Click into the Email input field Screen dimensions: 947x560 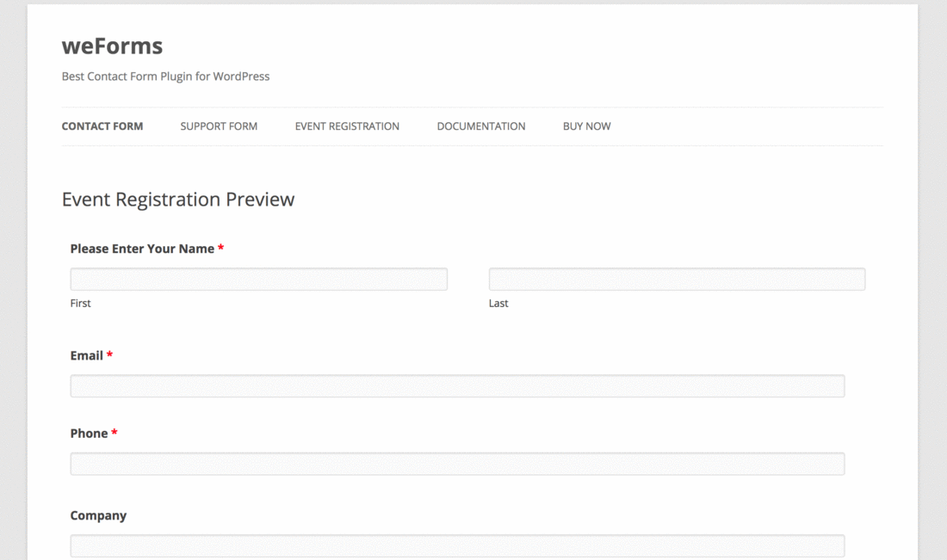click(457, 386)
